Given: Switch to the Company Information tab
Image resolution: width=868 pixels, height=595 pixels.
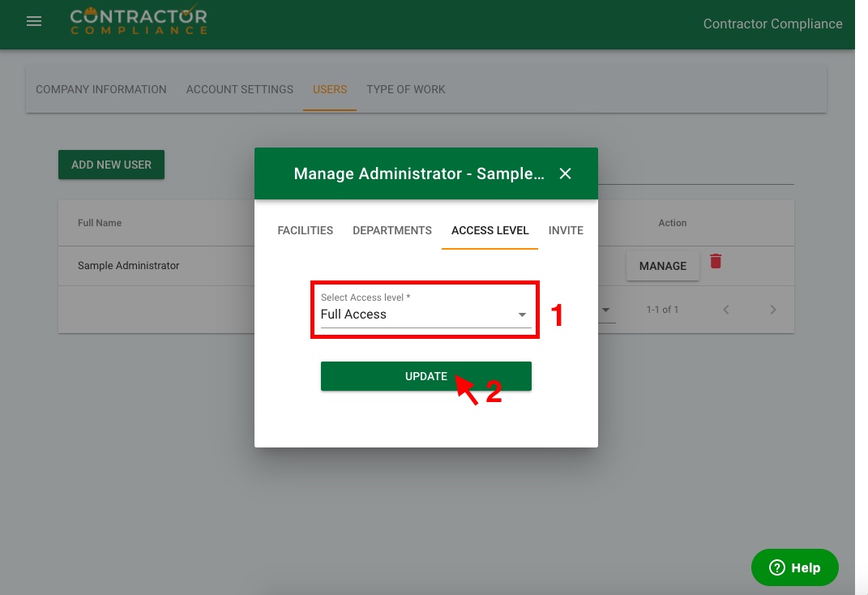Looking at the screenshot, I should pyautogui.click(x=101, y=89).
